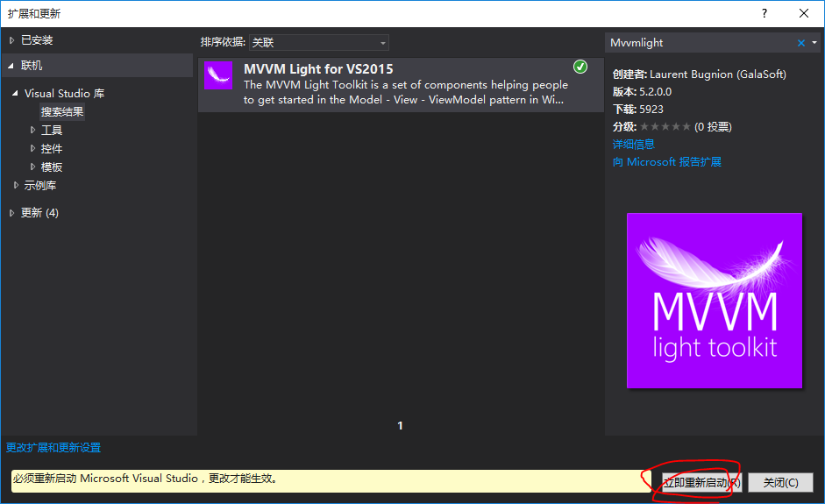Screen dimensions: 825x504
Task: Collapse the 联机 category
Action: coord(11,66)
